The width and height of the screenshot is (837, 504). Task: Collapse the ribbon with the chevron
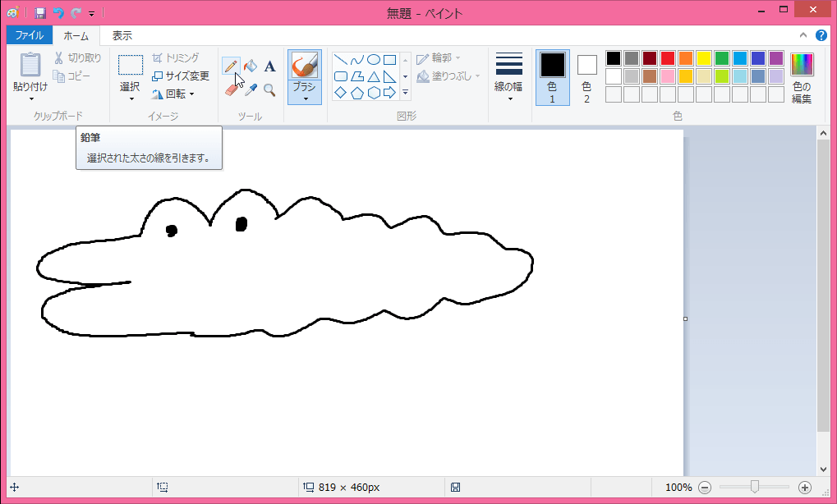(x=803, y=35)
